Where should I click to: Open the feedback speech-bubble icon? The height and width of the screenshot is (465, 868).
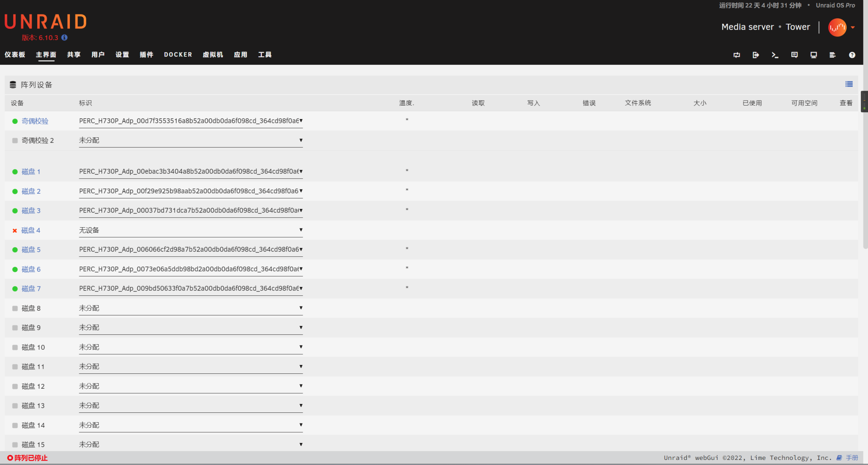(794, 55)
